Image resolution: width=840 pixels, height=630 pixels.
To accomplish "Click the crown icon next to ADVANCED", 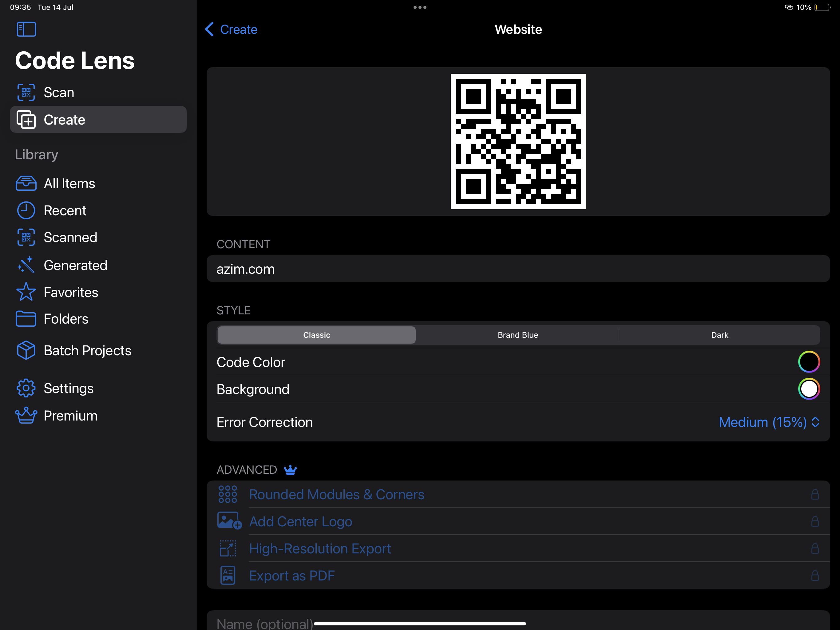I will click(291, 470).
